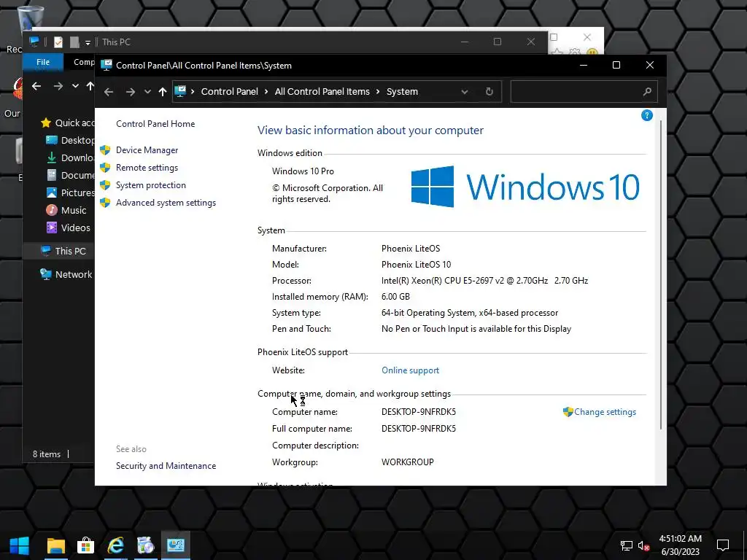
Task: Click All Control Panel Items breadcrumb
Action: (322, 91)
